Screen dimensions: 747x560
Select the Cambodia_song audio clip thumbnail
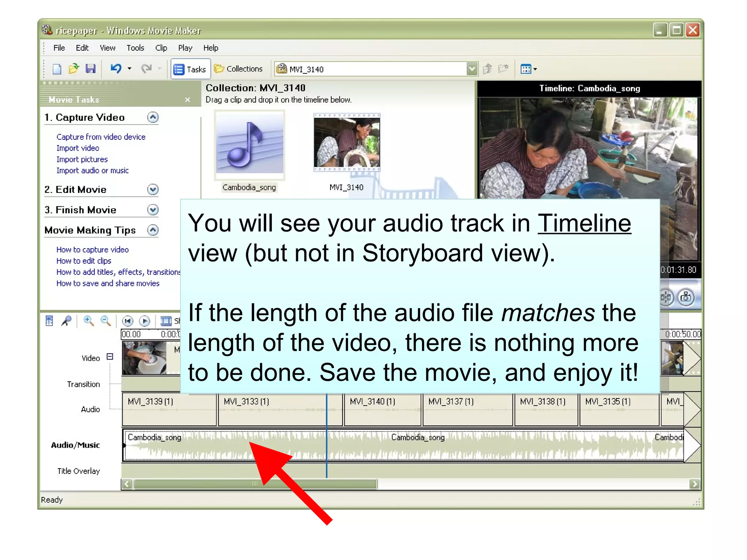click(249, 145)
